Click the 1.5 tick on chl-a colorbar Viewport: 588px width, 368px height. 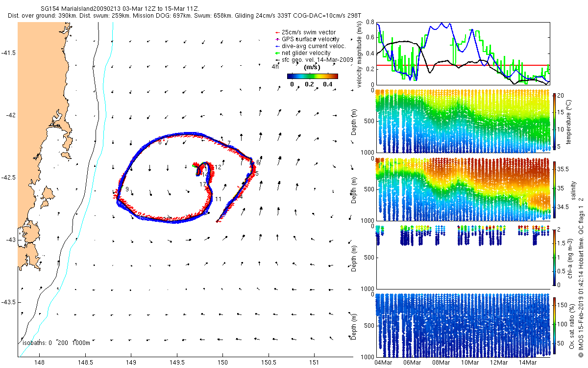coord(562,243)
